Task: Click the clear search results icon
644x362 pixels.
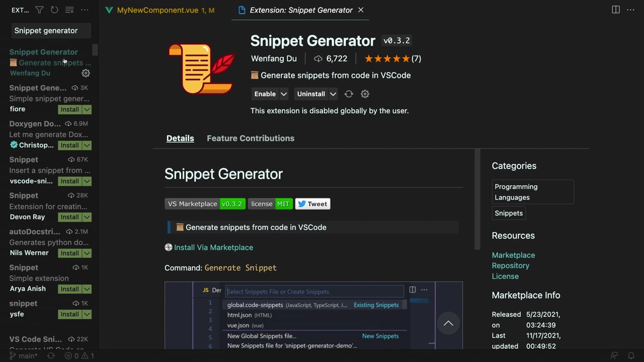Action: pyautogui.click(x=69, y=10)
